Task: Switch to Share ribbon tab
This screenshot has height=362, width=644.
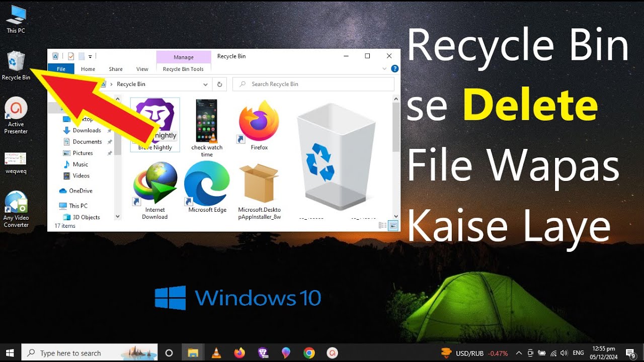Action: (116, 69)
